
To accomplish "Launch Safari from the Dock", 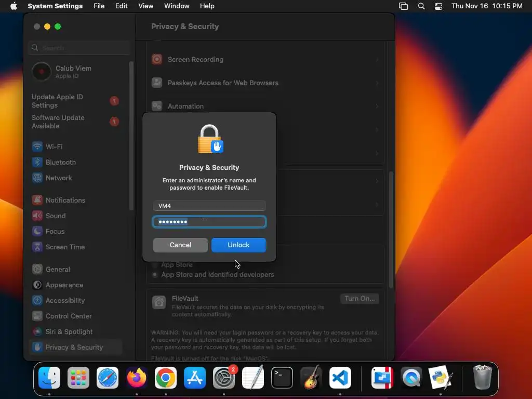I will pos(108,377).
